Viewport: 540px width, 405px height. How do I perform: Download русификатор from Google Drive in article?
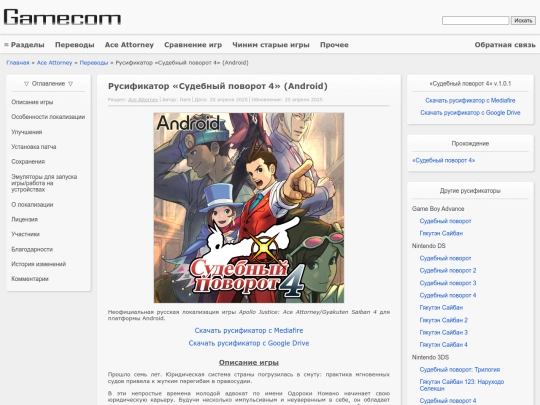click(249, 343)
